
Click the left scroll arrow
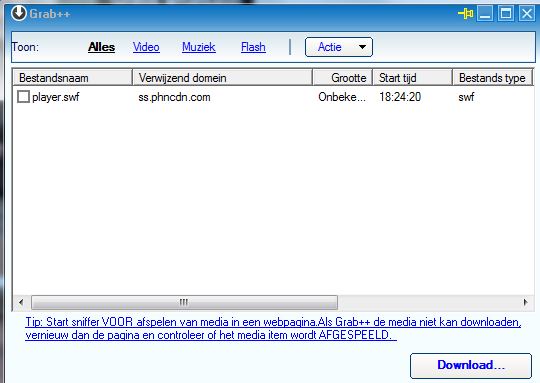pyautogui.click(x=21, y=302)
